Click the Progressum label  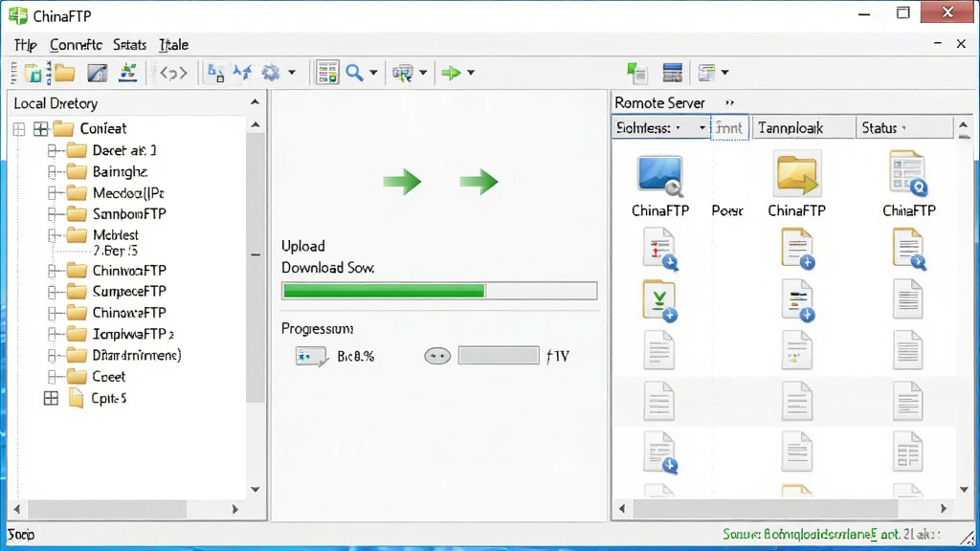click(317, 329)
